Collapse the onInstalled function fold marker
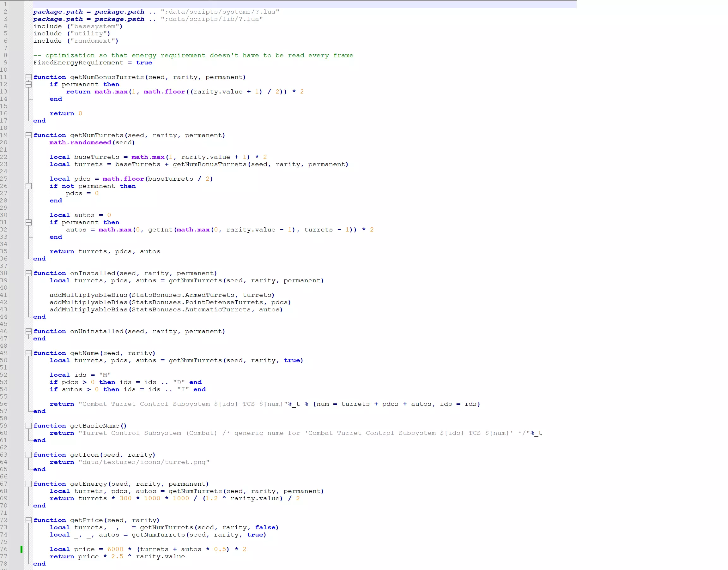 click(29, 273)
